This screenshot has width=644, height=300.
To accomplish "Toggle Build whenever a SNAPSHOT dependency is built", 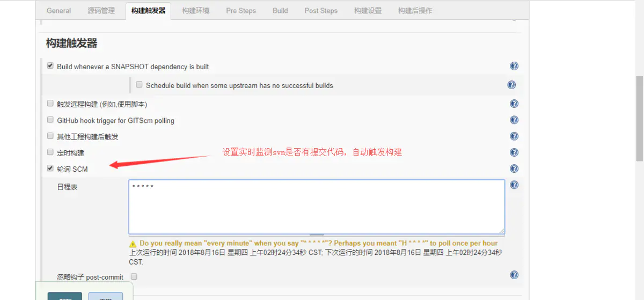I will tap(50, 66).
